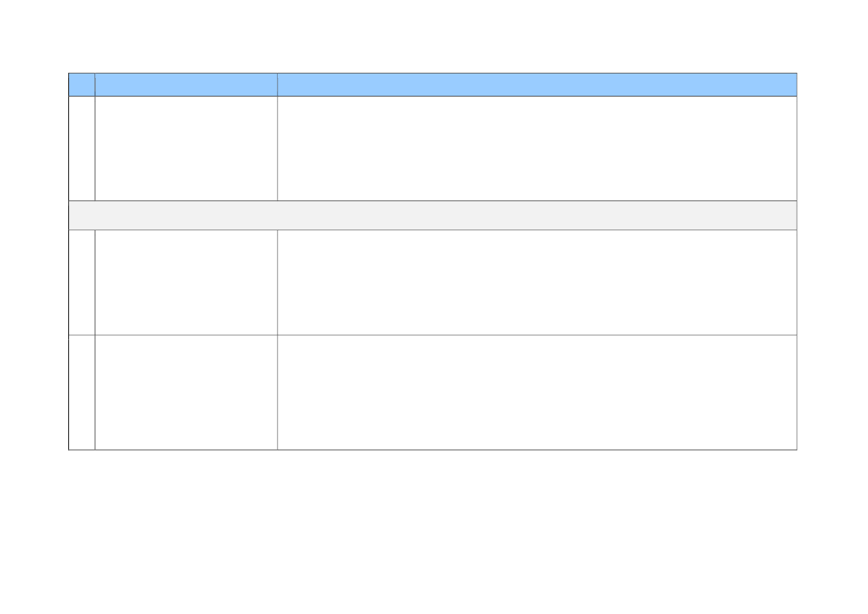Select the wide rightmost blue header cell

coord(537,85)
